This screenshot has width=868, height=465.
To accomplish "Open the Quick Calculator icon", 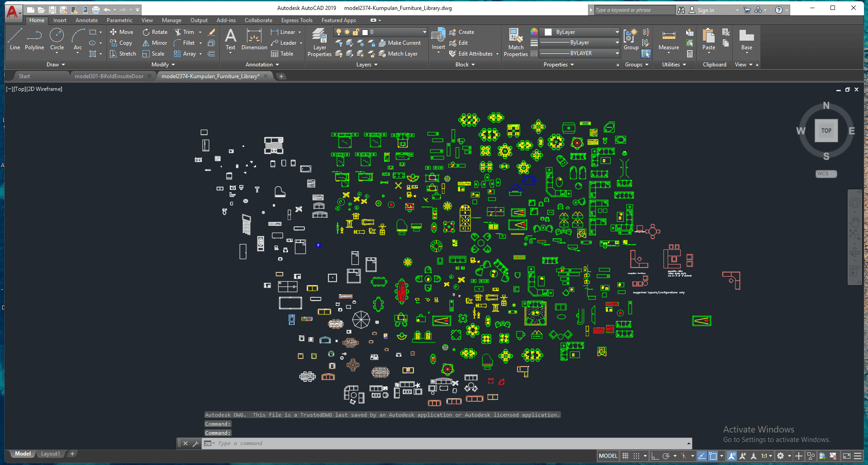I will (x=690, y=54).
